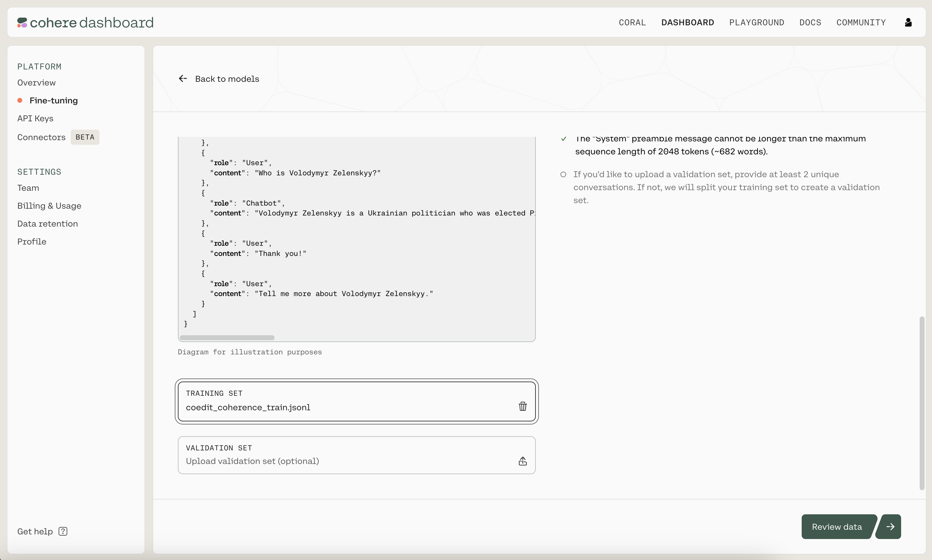This screenshot has width=932, height=560.
Task: Click the BETA badge next to Connectors
Action: 85,137
